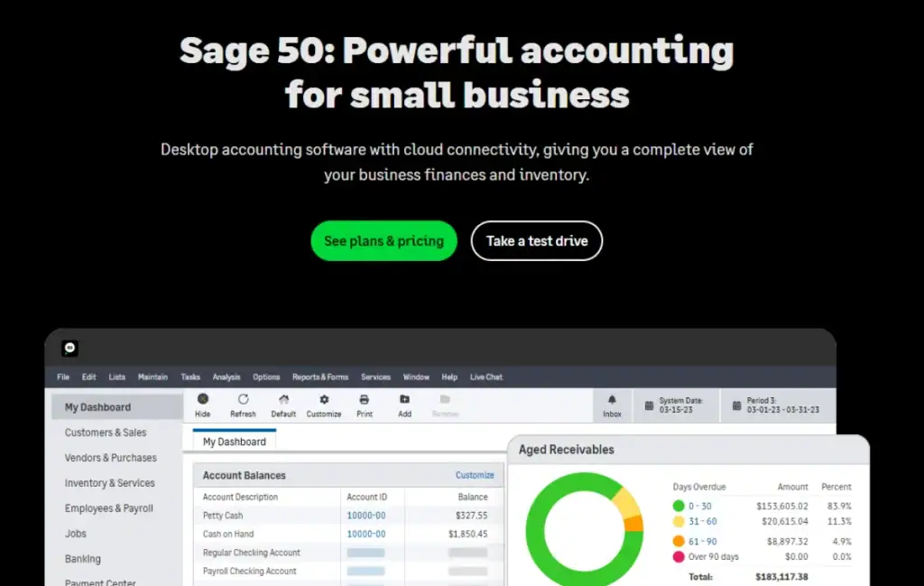This screenshot has width=924, height=586.
Task: Click the Add icon in toolbar
Action: 404,399
